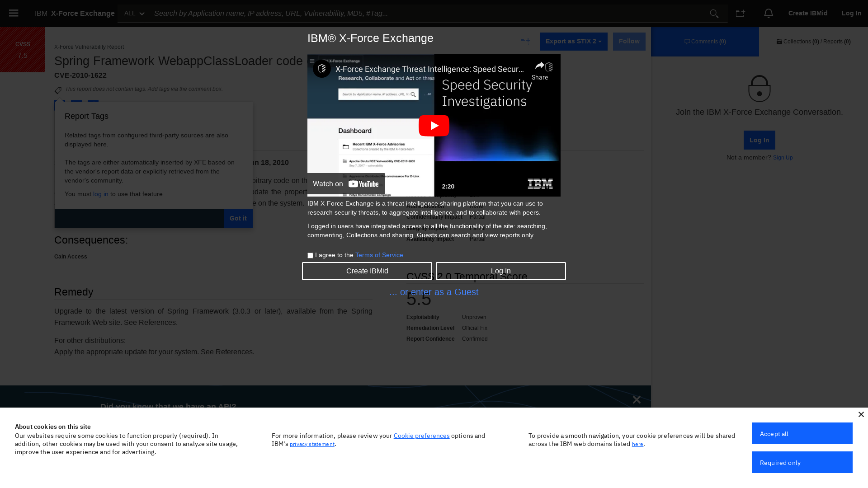This screenshot has width=868, height=488.
Task: Click the add-to-collection icon in top bar
Action: [741, 13]
